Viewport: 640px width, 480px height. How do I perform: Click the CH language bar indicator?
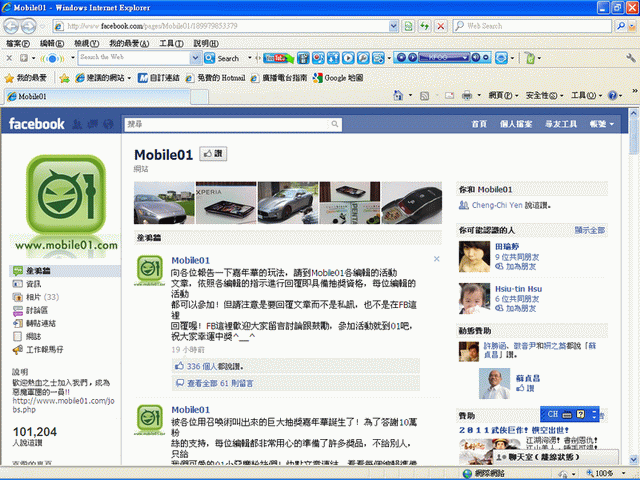[x=553, y=414]
